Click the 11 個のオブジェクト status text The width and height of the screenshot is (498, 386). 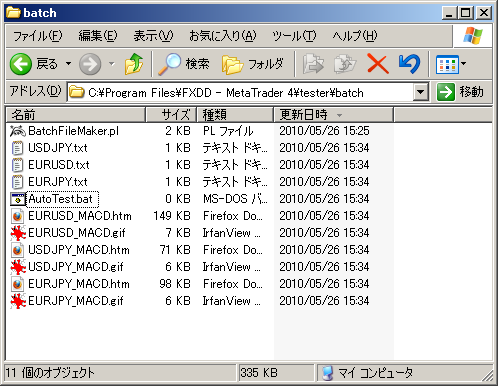50,373
